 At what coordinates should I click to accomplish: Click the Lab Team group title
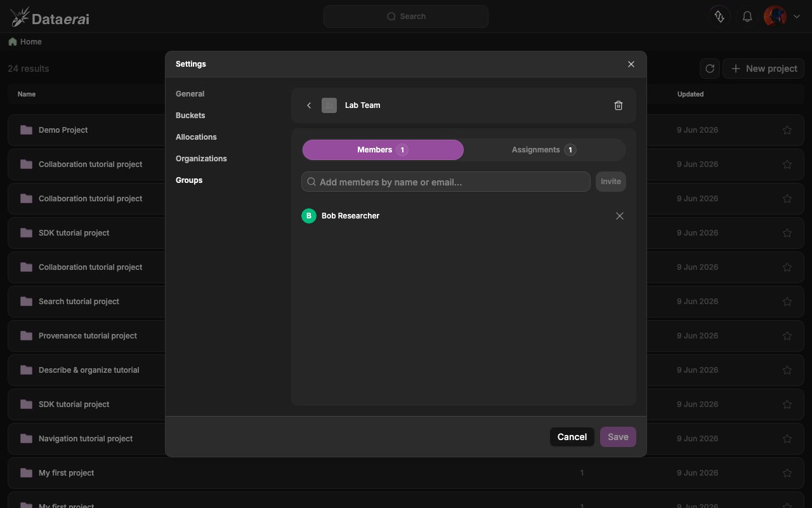tap(363, 105)
